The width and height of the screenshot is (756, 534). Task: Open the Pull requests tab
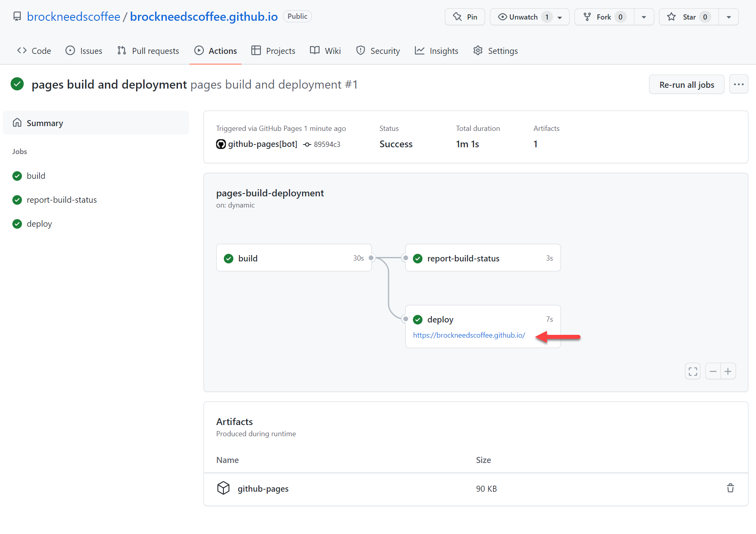(148, 51)
